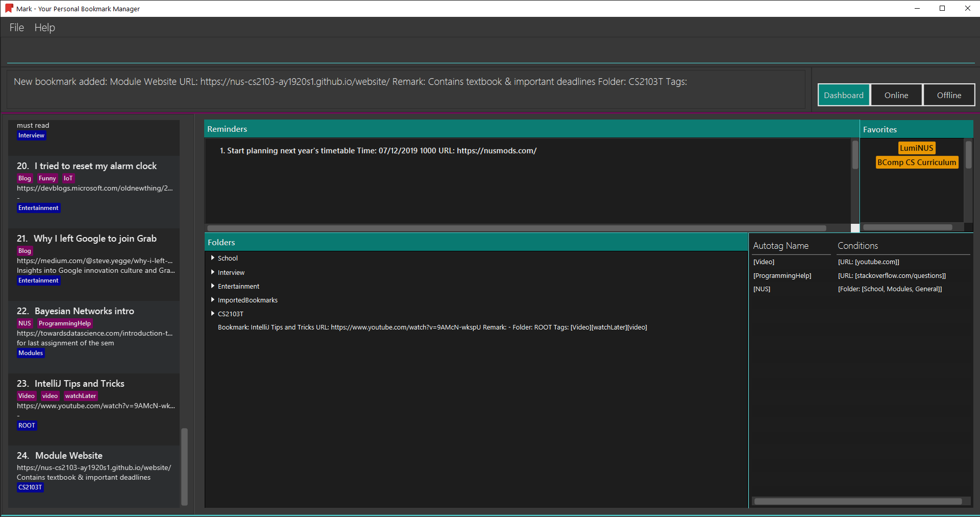The width and height of the screenshot is (980, 517).
Task: Select the nusmods timetable reminder
Action: click(378, 151)
